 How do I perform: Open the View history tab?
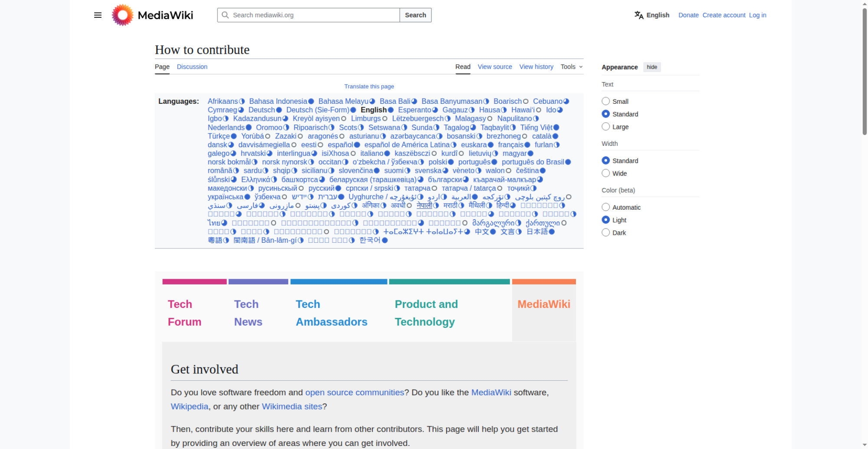pos(536,67)
